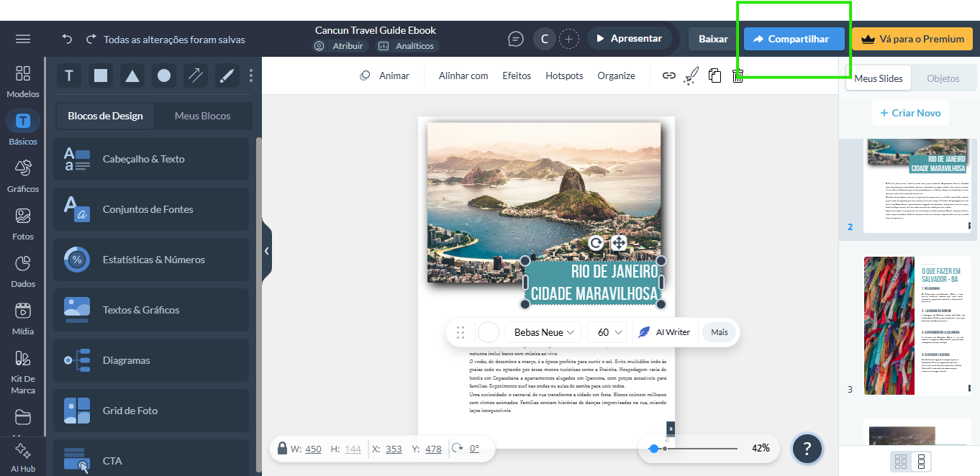980x476 pixels.
Task: Open Mídia in the left sidebar
Action: click(23, 319)
